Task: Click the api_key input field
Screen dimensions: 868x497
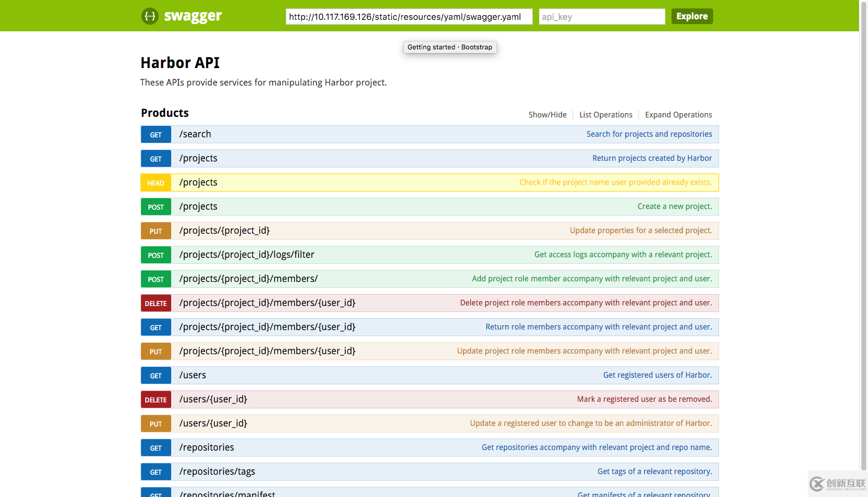Action: [x=601, y=16]
